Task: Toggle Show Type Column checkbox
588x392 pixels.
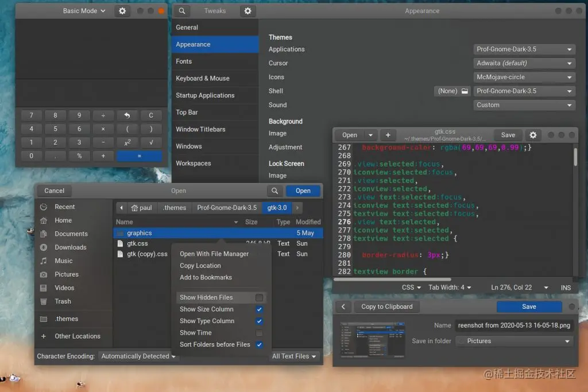Action: (x=259, y=321)
